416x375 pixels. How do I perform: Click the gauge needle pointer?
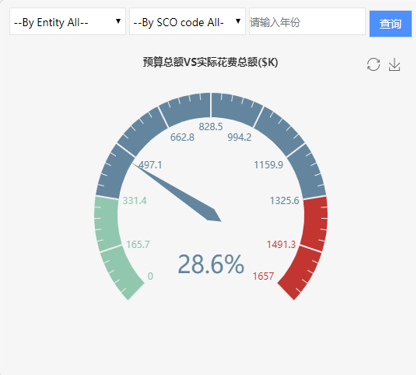pyautogui.click(x=178, y=192)
